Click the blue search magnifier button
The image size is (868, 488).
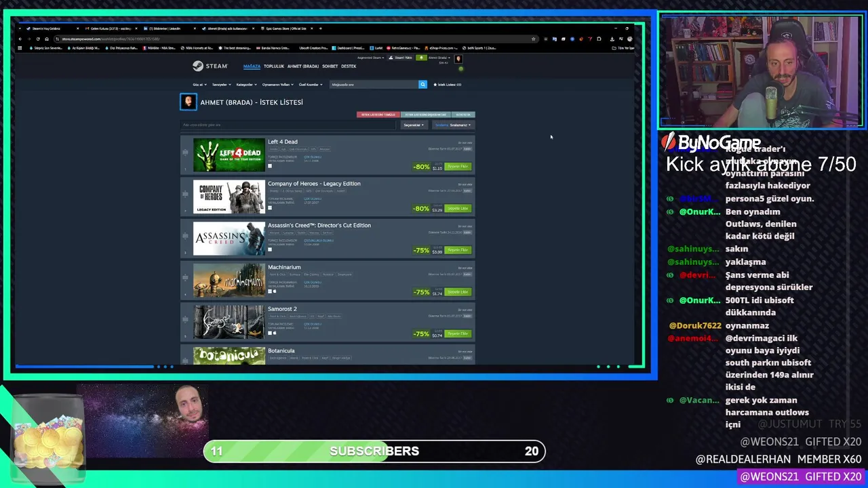(422, 85)
